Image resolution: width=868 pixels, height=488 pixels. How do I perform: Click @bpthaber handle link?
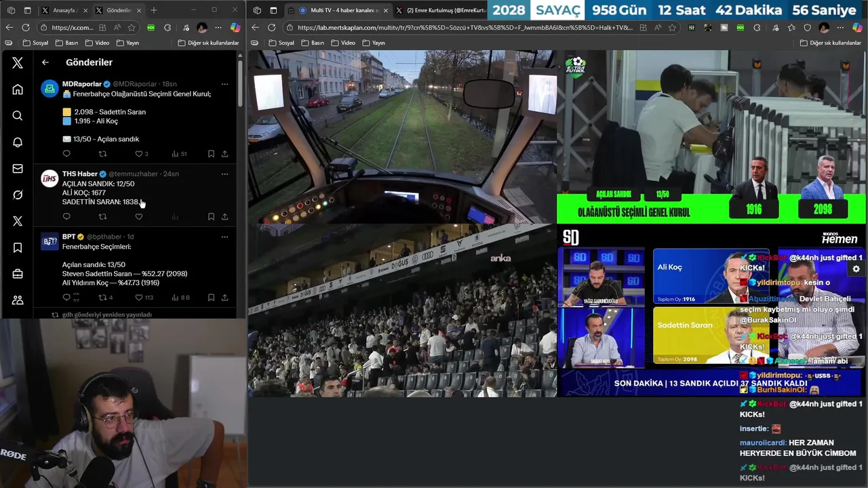pos(104,237)
